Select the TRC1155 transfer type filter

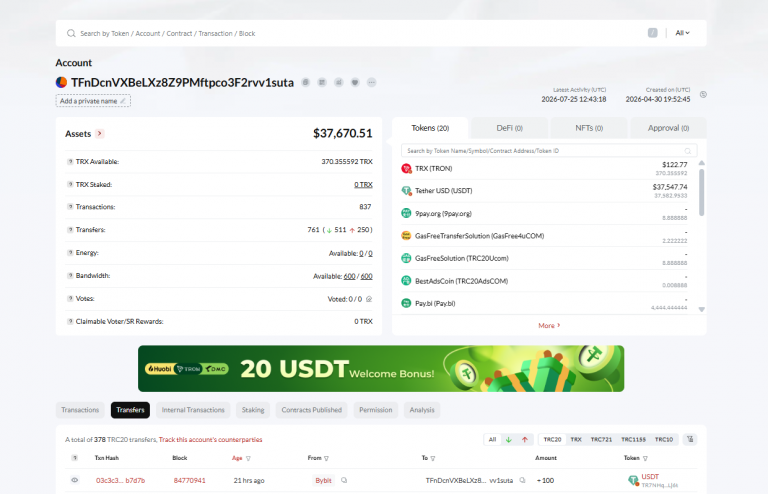pyautogui.click(x=633, y=440)
